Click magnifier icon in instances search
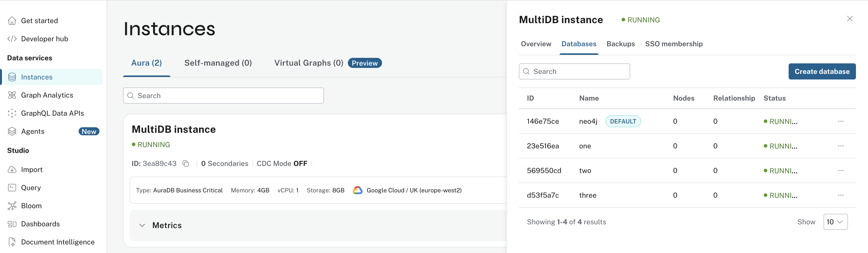Screen dimensions: 868x253 (131, 96)
